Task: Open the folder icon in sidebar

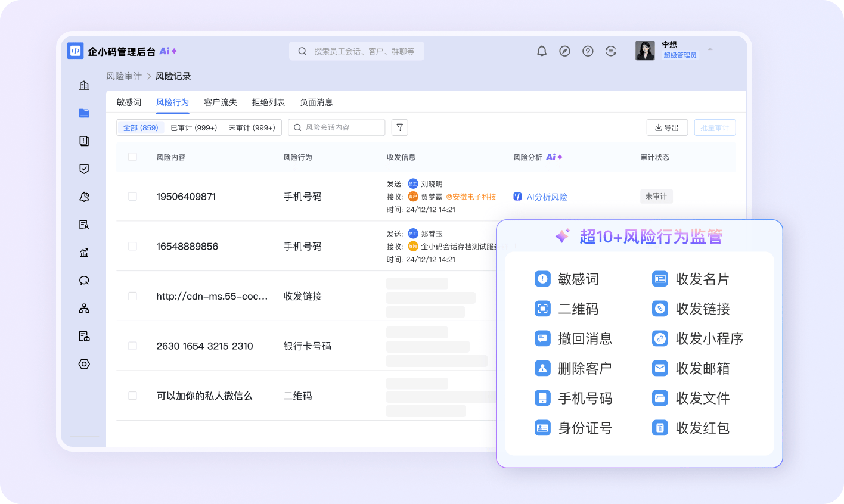Action: click(84, 113)
